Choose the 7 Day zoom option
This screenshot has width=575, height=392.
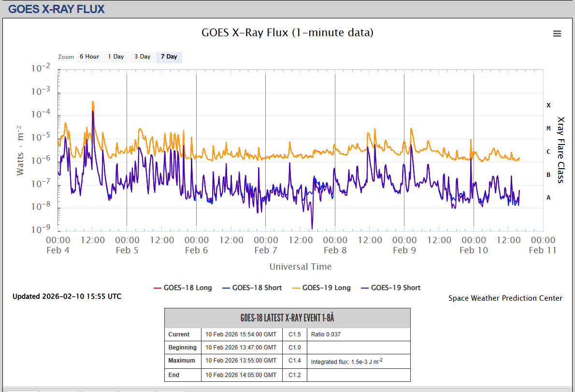point(169,57)
